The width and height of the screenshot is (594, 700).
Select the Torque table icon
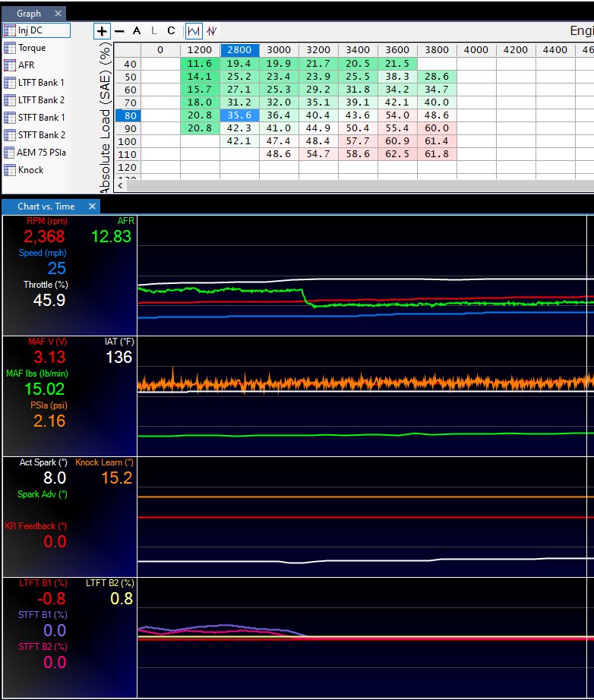pyautogui.click(x=10, y=48)
